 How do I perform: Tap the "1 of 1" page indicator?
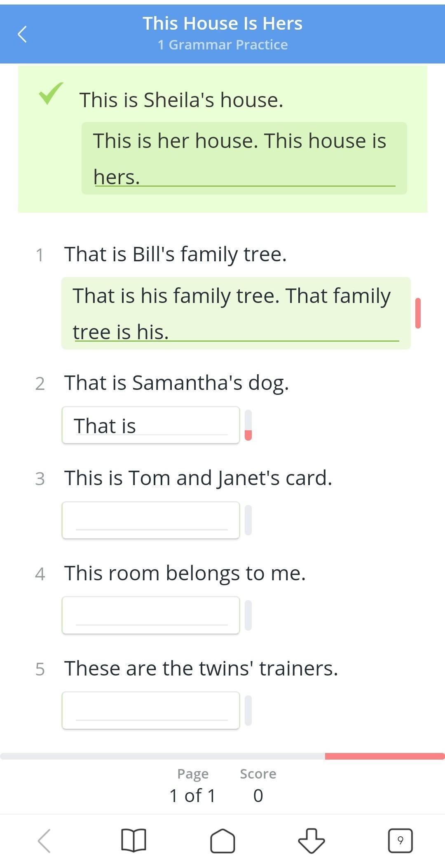pyautogui.click(x=192, y=795)
